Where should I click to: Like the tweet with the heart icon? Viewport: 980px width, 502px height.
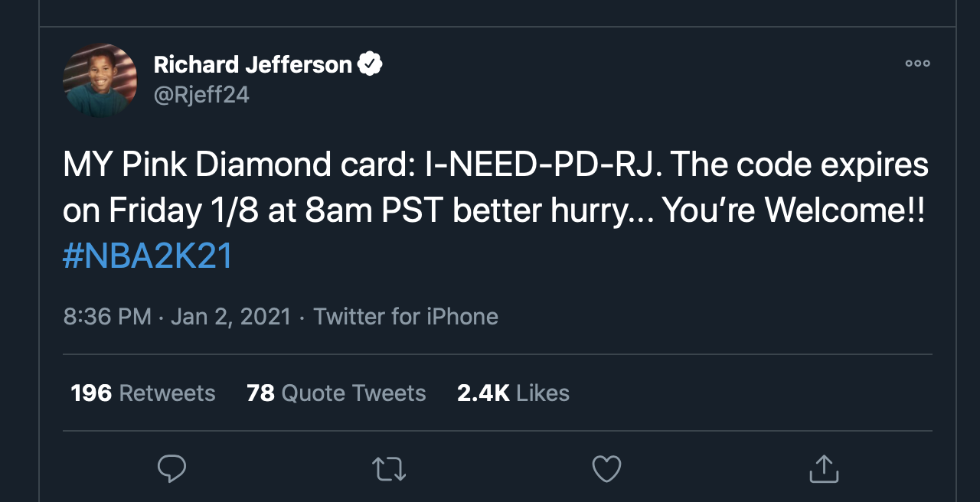tap(606, 468)
